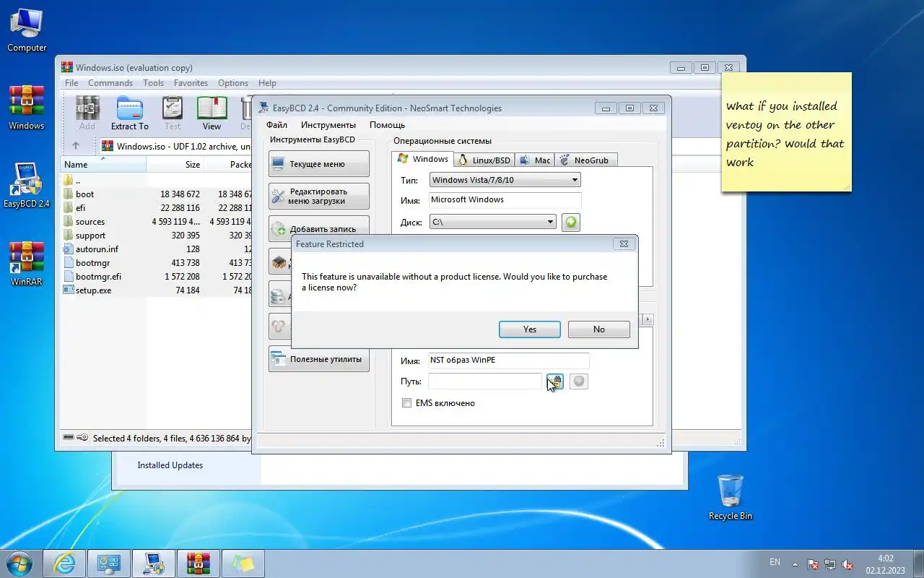The width and height of the screenshot is (924, 578).
Task: Click the tab scroll right arrow in lower EasyBCD panel
Action: click(x=648, y=319)
